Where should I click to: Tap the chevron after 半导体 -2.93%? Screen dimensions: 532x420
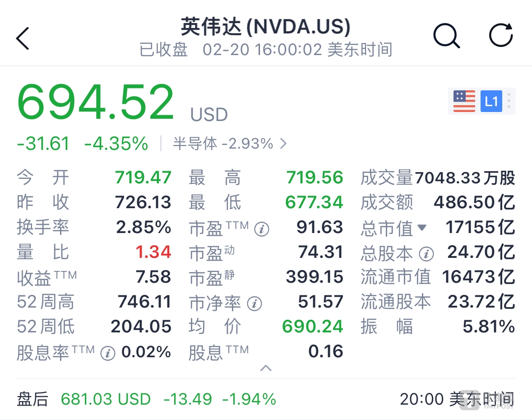pos(283,144)
